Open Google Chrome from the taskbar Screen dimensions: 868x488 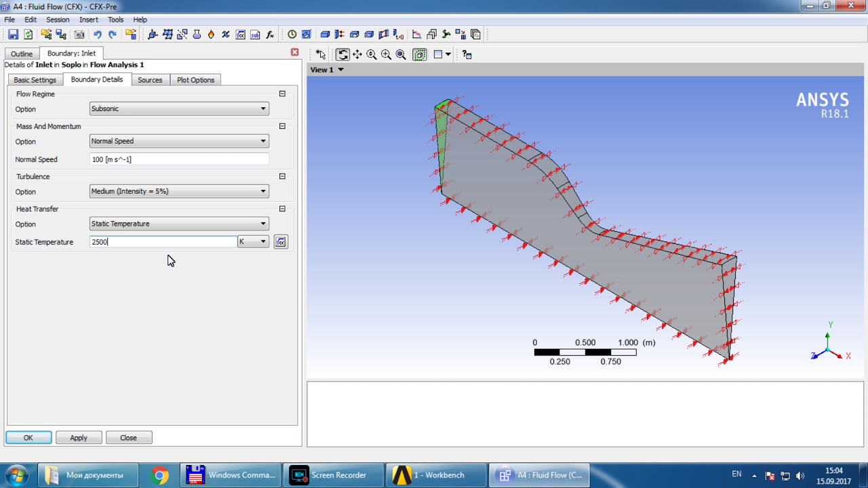coord(159,475)
